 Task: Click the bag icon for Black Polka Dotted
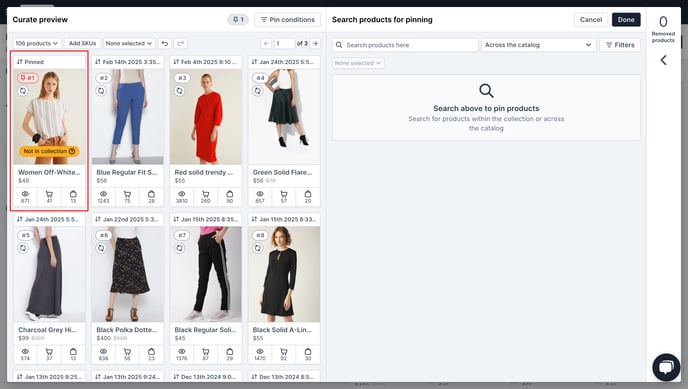point(151,351)
